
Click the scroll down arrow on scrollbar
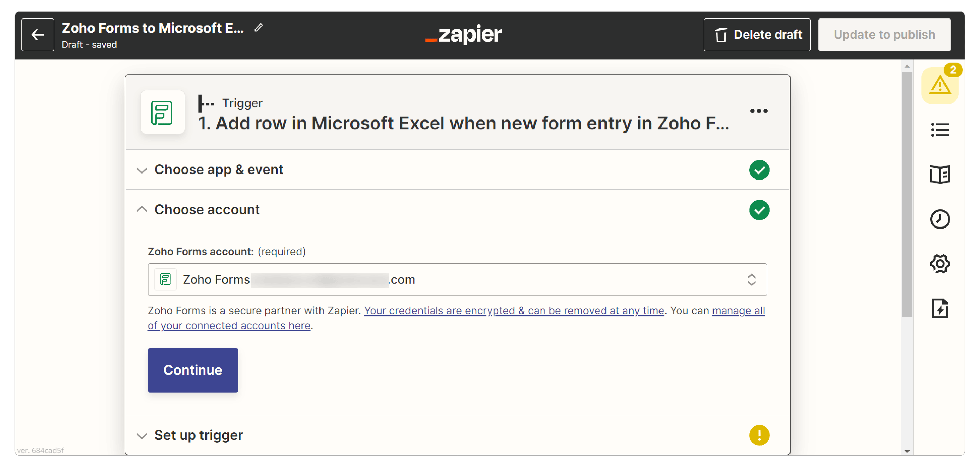tap(907, 451)
